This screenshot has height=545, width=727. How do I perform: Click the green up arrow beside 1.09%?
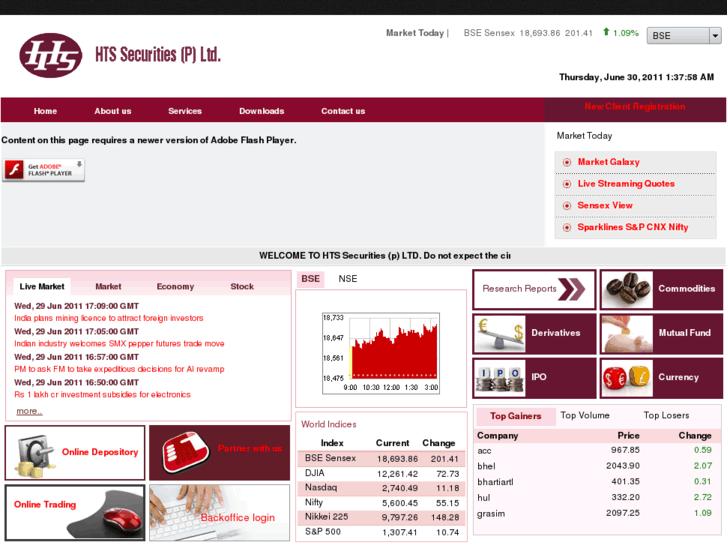(x=606, y=32)
